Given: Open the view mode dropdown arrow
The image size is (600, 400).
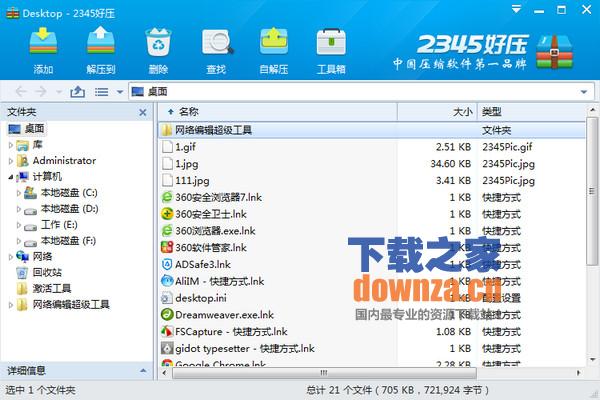Looking at the screenshot, I should pyautogui.click(x=120, y=92).
